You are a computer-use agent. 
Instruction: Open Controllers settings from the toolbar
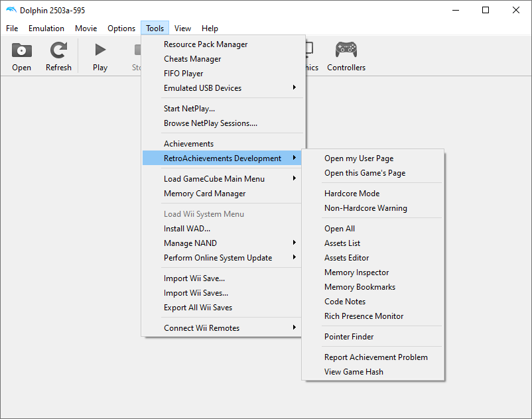coord(346,56)
